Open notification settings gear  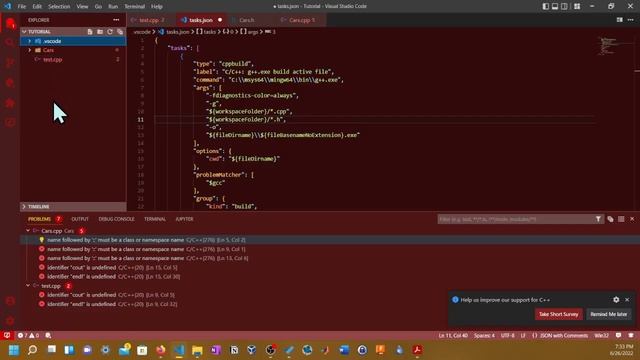[x=616, y=300]
